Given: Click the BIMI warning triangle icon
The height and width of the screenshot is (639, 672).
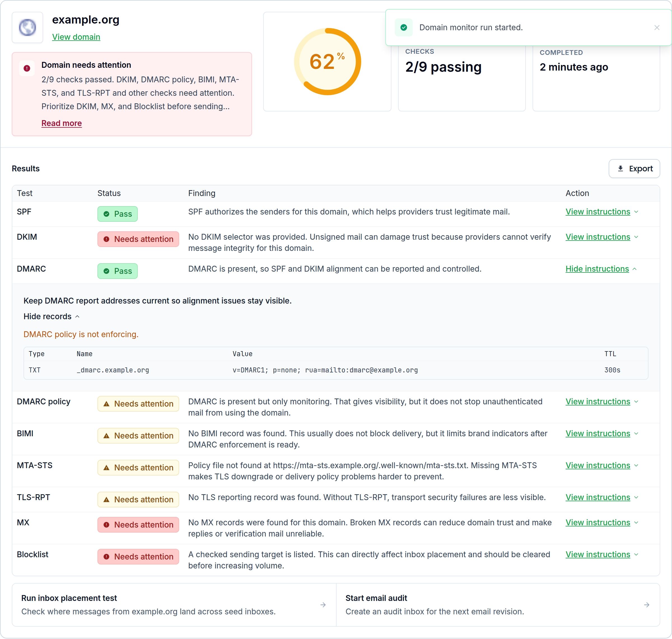Looking at the screenshot, I should point(106,436).
